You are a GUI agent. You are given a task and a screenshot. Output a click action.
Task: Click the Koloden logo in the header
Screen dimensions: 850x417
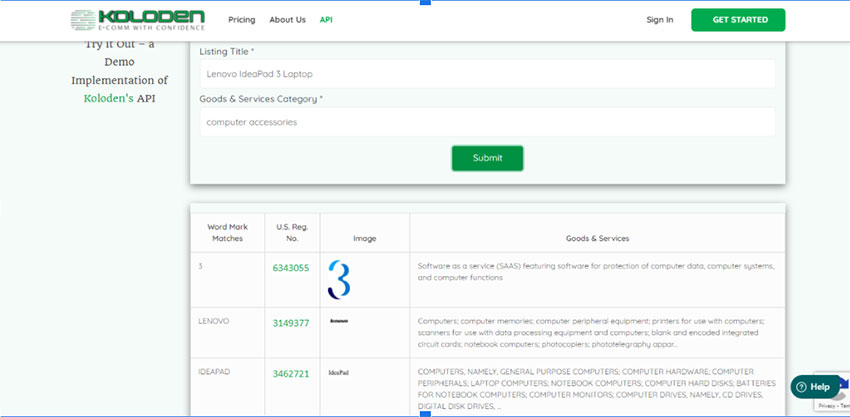[138, 20]
